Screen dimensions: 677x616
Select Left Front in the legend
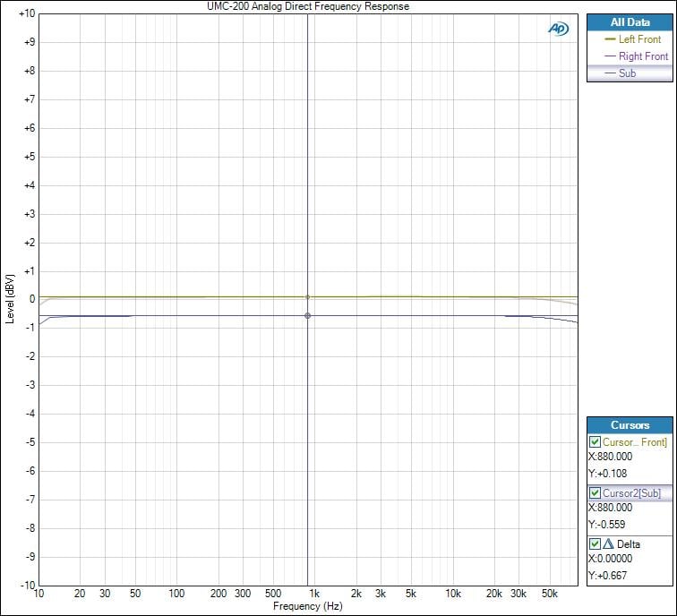[x=639, y=39]
